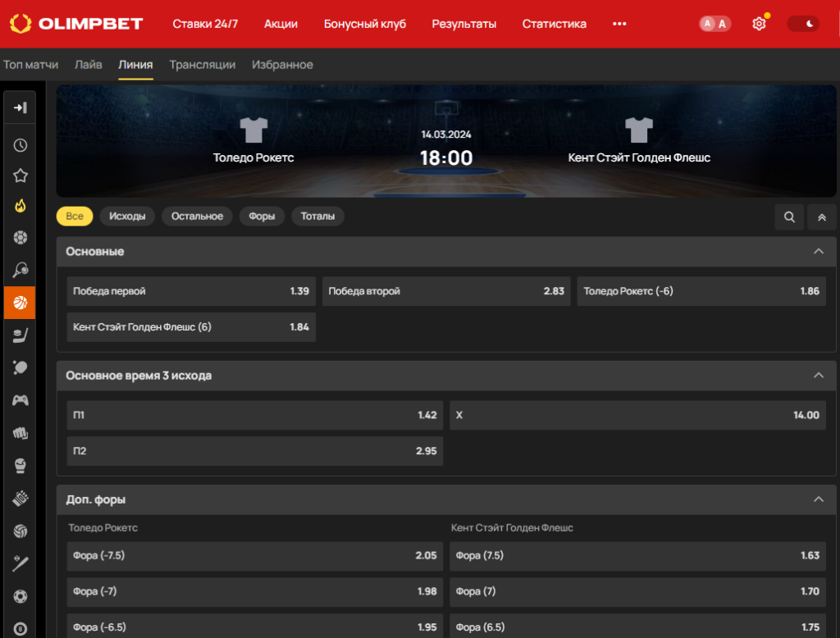Select the fist fighting sport icon
The image size is (840, 638).
(20, 433)
